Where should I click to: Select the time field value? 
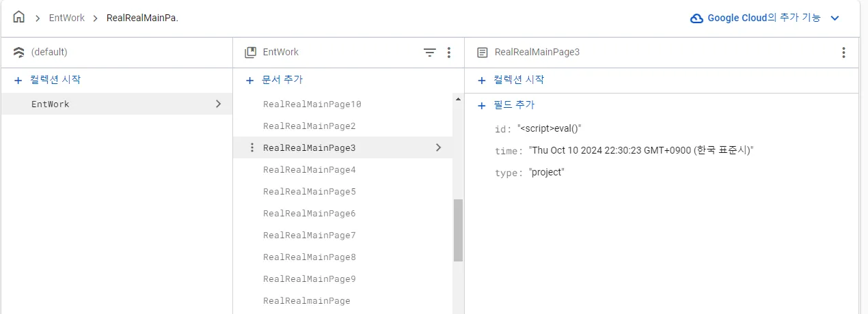tap(641, 150)
